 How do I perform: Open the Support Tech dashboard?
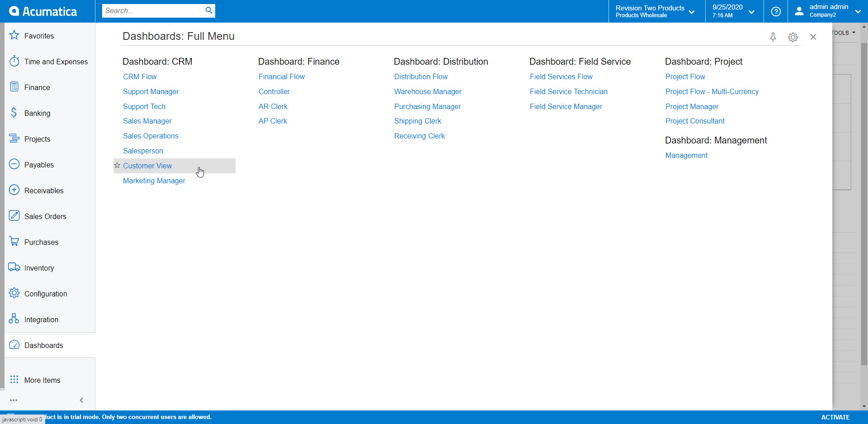tap(144, 106)
